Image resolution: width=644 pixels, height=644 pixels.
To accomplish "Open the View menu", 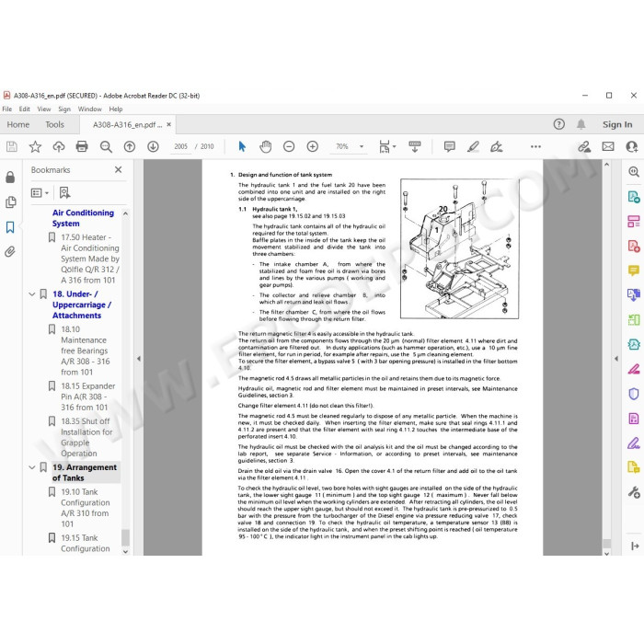I will click(x=44, y=109).
